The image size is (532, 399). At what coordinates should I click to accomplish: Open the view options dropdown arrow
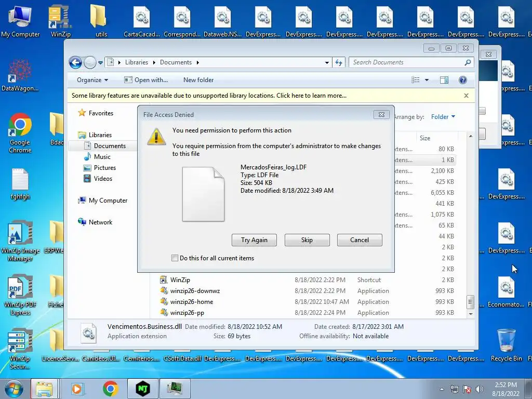(427, 80)
